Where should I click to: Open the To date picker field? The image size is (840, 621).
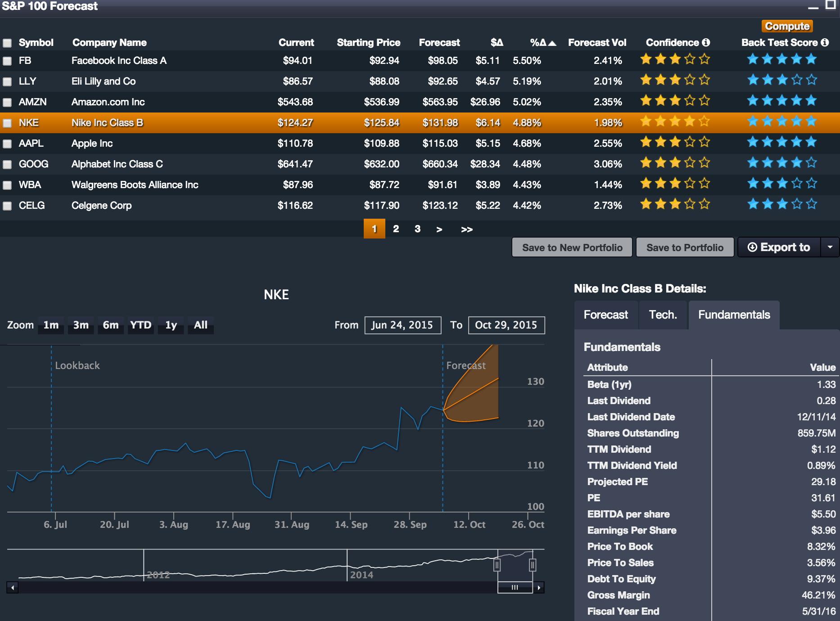pos(506,325)
